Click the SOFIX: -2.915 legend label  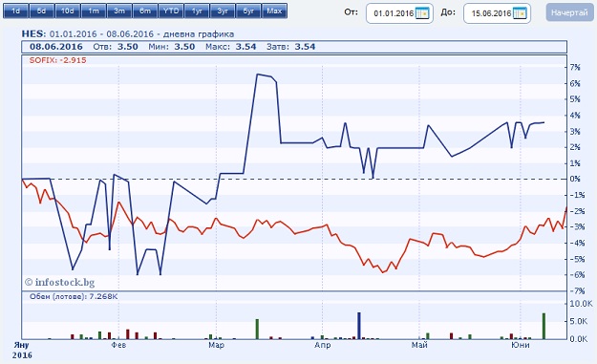58,60
